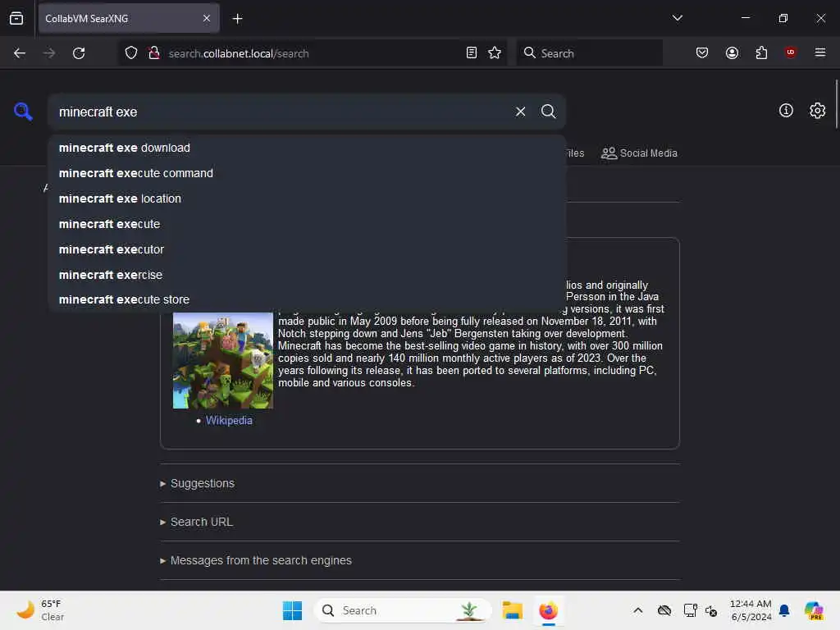840x630 pixels.
Task: Click the page vertical scrollbar
Action: point(836,104)
